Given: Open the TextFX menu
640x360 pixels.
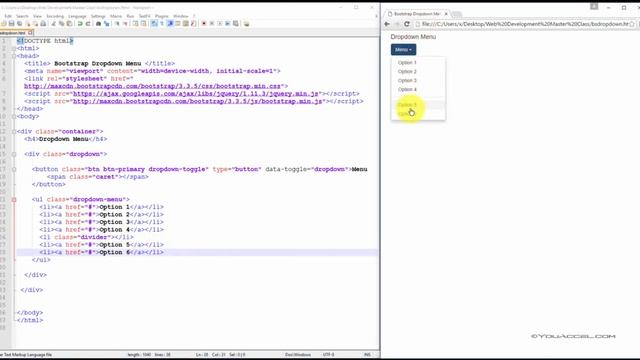Looking at the screenshot, I should click(x=144, y=16).
